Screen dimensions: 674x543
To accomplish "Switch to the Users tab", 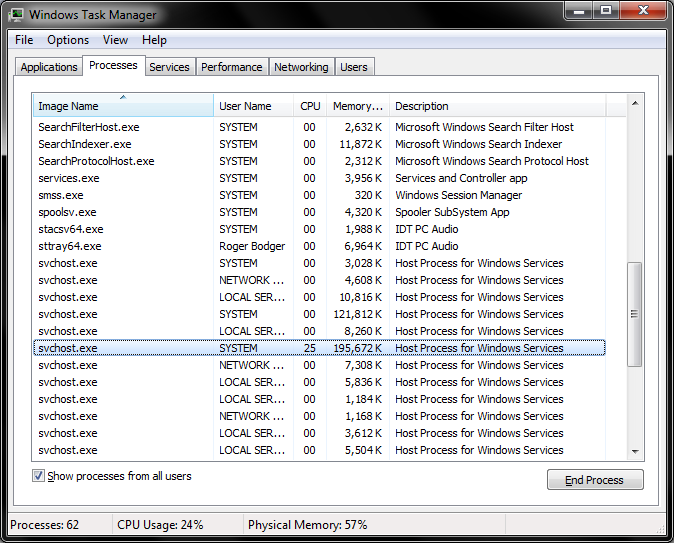I will click(354, 67).
